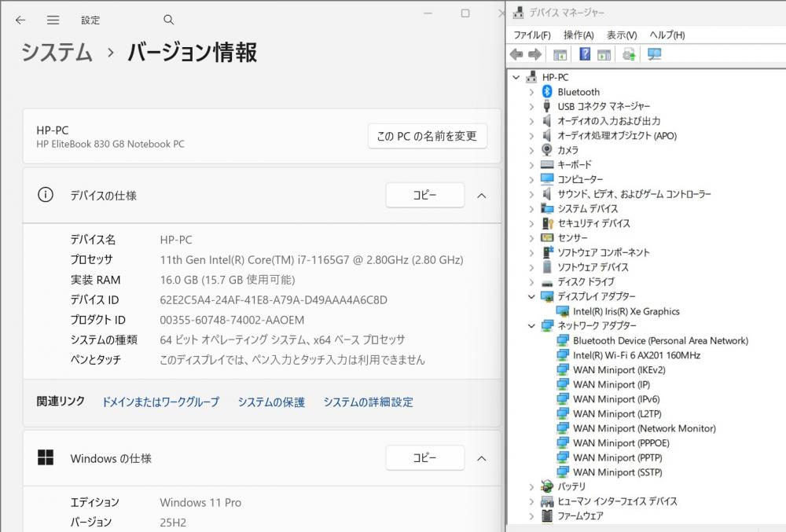Click コピー button for Windows の仕様
The width and height of the screenshot is (786, 532).
(424, 457)
